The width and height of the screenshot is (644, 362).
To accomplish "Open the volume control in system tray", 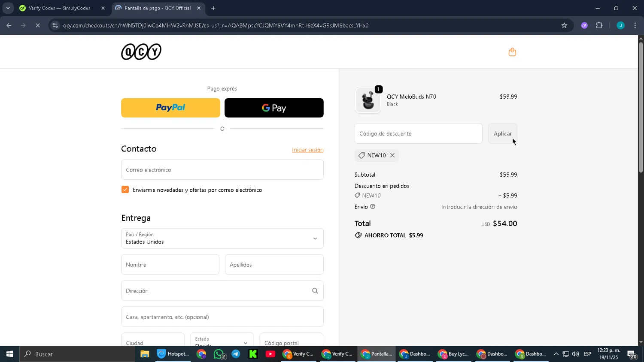I will tap(576, 354).
